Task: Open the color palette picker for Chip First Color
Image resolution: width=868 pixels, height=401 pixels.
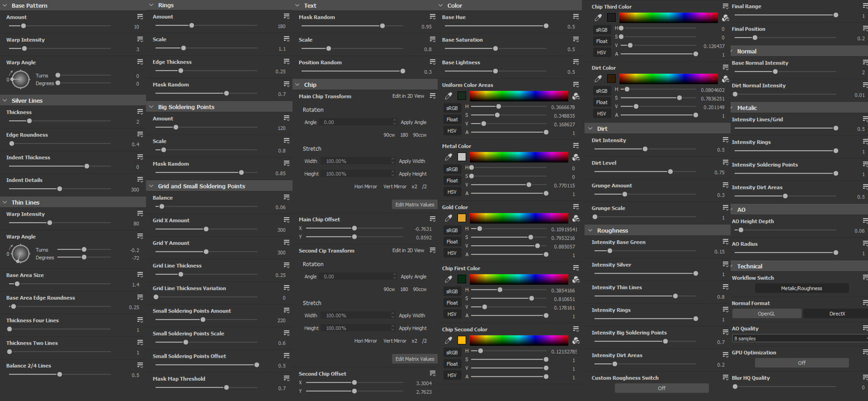Action: pos(576,279)
